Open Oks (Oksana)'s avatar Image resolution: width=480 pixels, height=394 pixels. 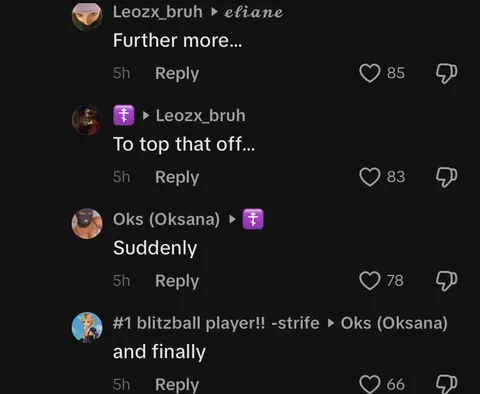tap(87, 224)
